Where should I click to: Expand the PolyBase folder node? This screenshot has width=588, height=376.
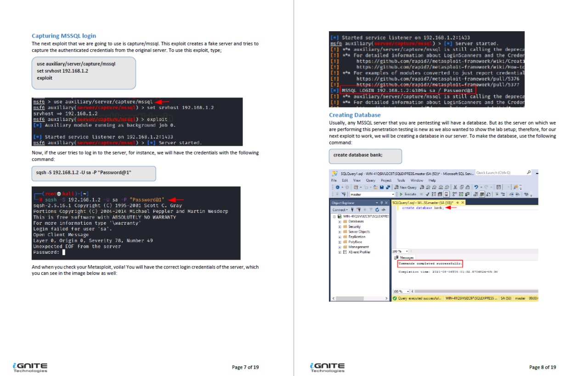click(340, 242)
